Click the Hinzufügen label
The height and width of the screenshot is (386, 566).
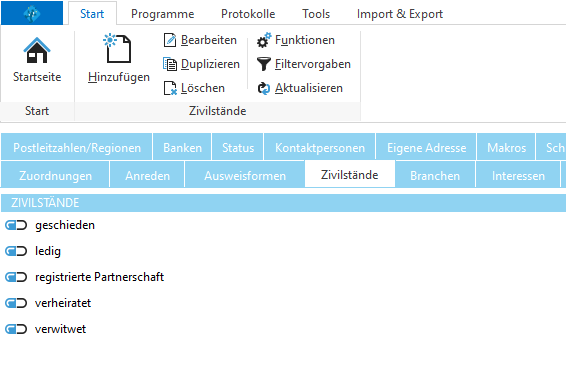(x=119, y=77)
